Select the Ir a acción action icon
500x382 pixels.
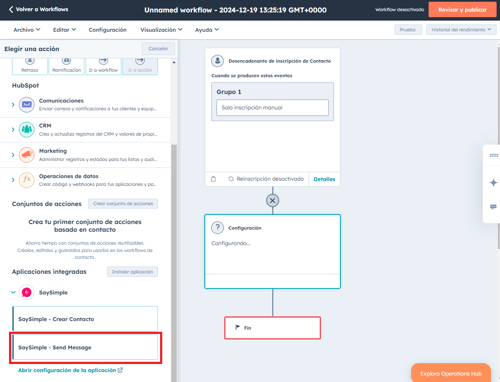point(140,61)
